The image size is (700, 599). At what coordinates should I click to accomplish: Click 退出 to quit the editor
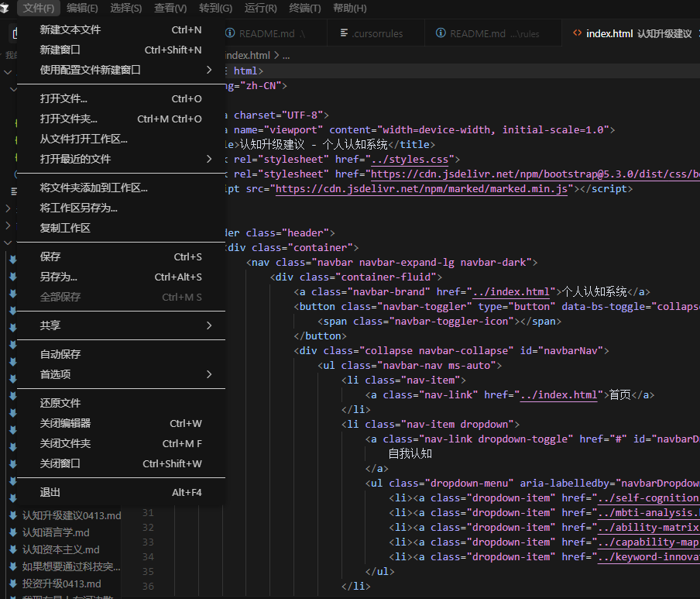(x=121, y=492)
